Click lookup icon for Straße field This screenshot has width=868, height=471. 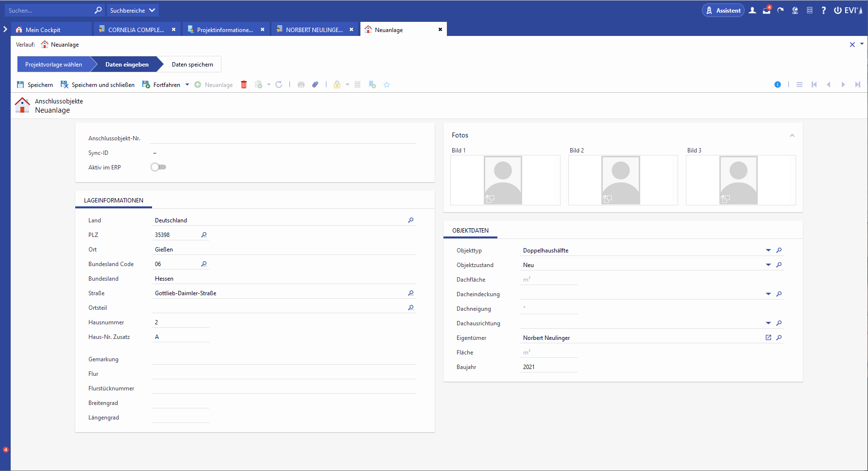pyautogui.click(x=411, y=293)
